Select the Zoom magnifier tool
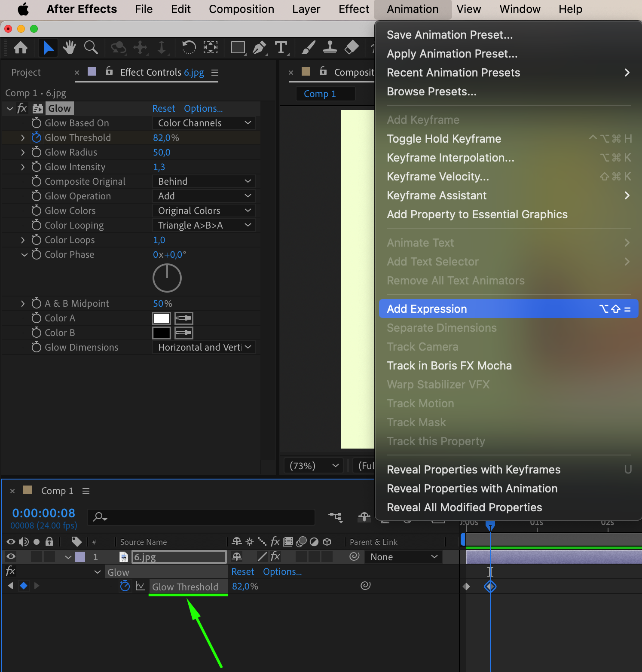Image resolution: width=642 pixels, height=672 pixels. 91,47
